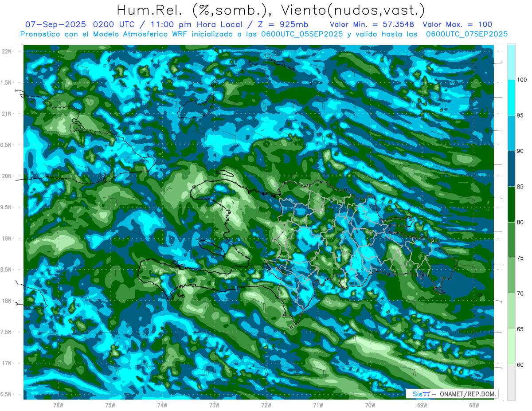Click the '17N' latitude label
This screenshot has height=411, width=532.
click(7, 363)
